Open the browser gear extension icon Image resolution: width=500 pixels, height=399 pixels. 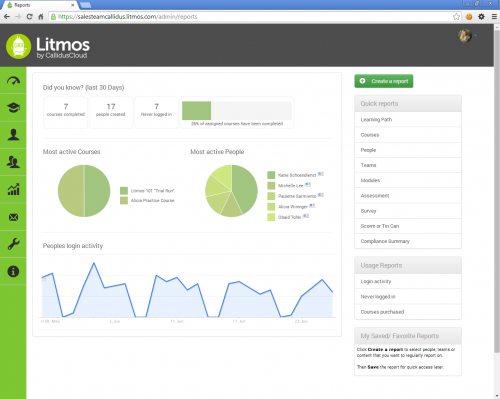(x=481, y=16)
